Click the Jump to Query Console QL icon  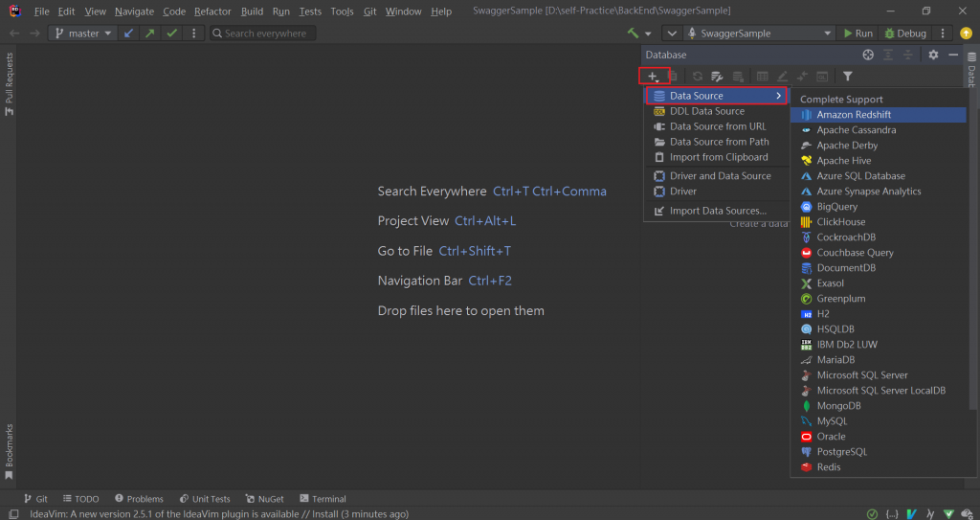click(822, 77)
